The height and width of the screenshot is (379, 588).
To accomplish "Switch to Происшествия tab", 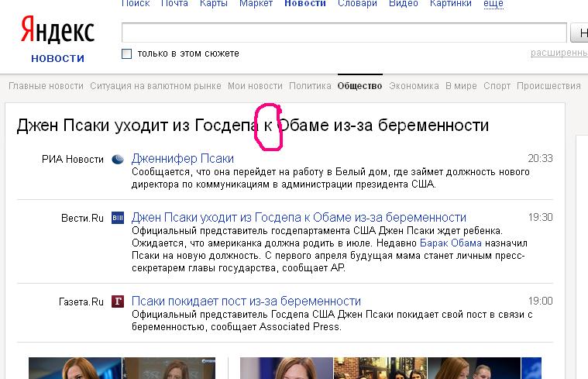I will point(548,86).
